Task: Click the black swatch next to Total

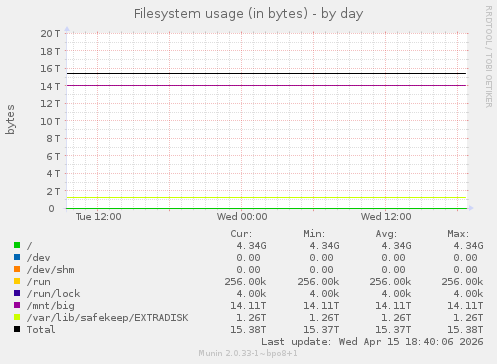Action: (x=17, y=329)
